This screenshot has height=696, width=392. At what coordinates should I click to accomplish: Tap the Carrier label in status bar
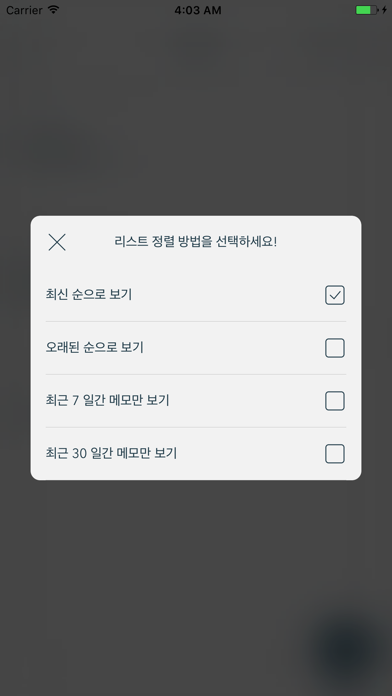(x=24, y=10)
